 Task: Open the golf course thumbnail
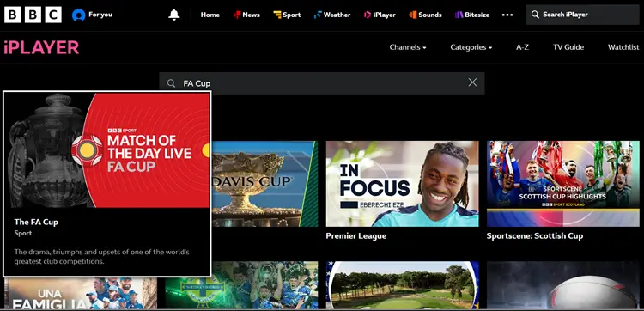pyautogui.click(x=402, y=285)
